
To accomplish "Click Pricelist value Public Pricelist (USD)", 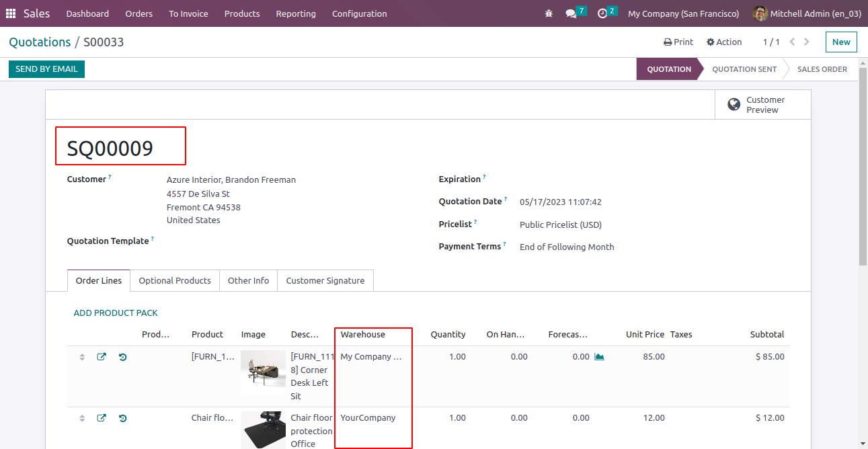I will 561,225.
